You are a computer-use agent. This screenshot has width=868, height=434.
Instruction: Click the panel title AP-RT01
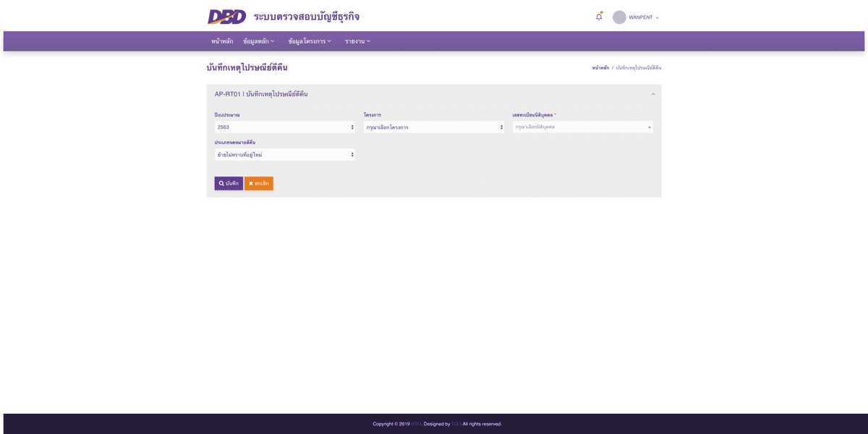[261, 94]
